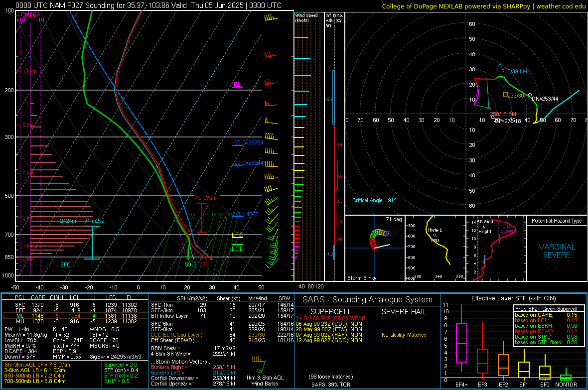Click the red right-mover circle marker on hodograph
588x390 pixels.
point(489,109)
